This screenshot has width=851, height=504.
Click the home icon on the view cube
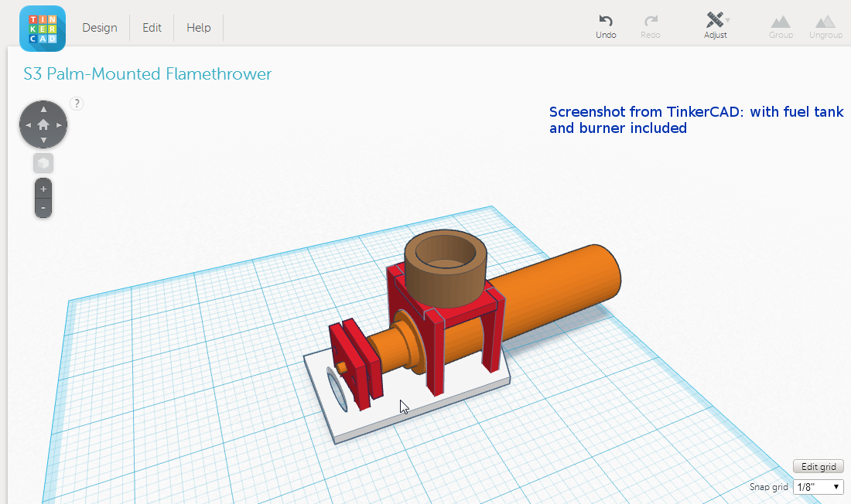coord(43,124)
